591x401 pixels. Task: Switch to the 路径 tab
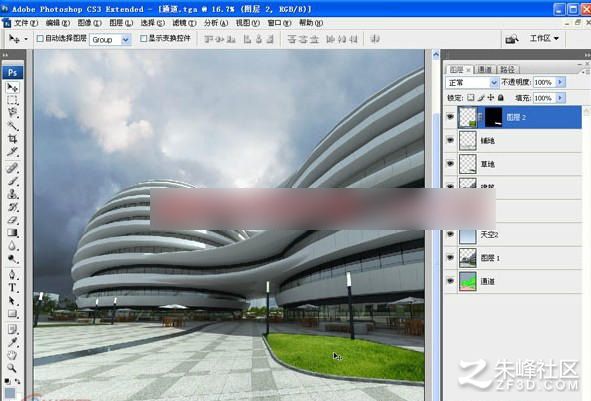click(507, 69)
